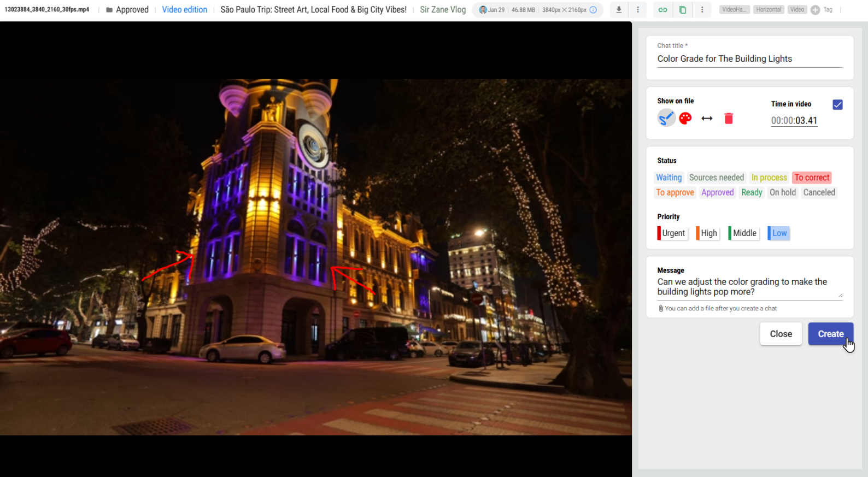Open the Sir Zane Vlog project
Viewport: 868px width, 477px height.
click(443, 10)
